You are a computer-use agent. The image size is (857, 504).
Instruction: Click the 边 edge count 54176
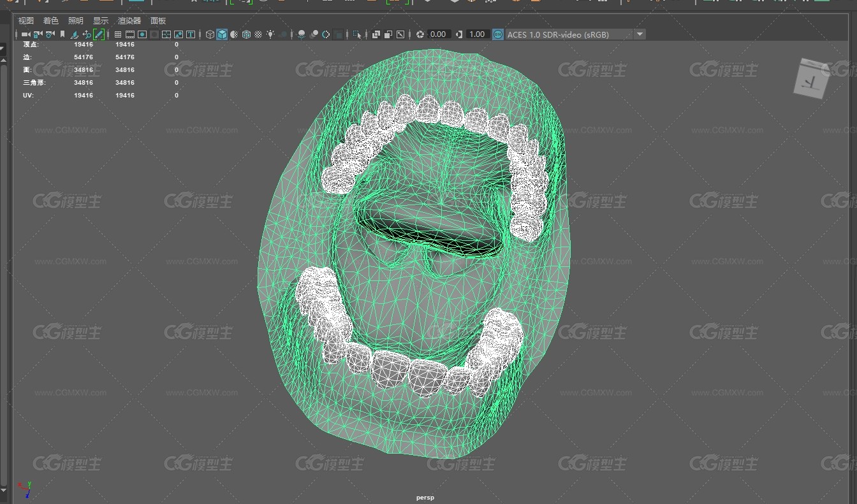(x=84, y=57)
